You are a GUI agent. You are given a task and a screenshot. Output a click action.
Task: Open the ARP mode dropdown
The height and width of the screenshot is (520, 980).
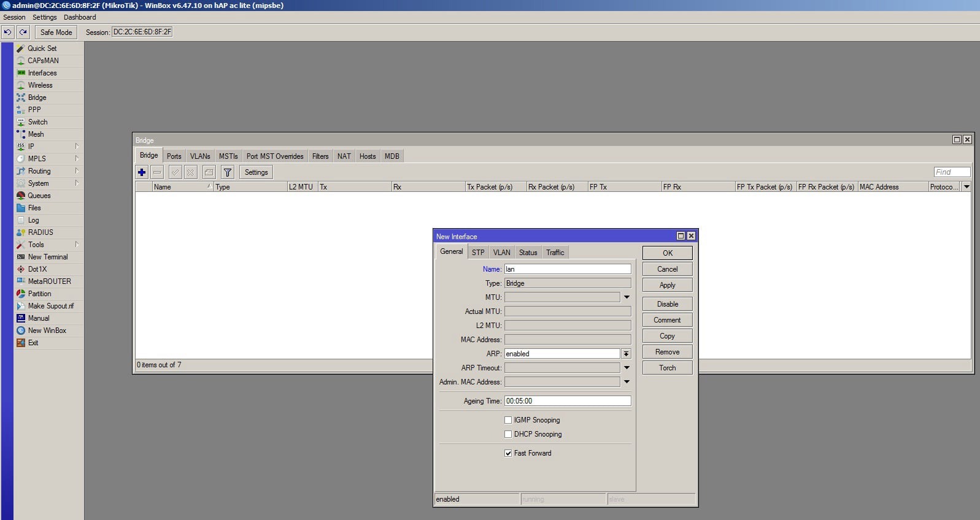tap(626, 354)
